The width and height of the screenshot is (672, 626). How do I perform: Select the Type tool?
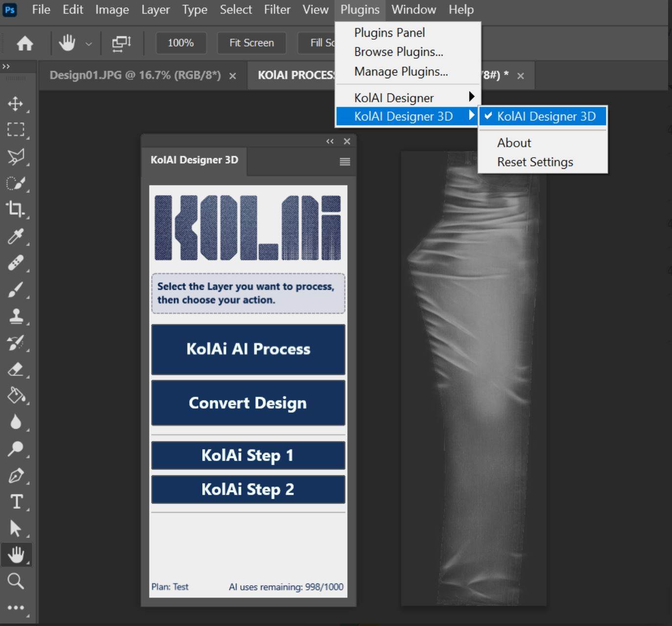click(x=17, y=502)
